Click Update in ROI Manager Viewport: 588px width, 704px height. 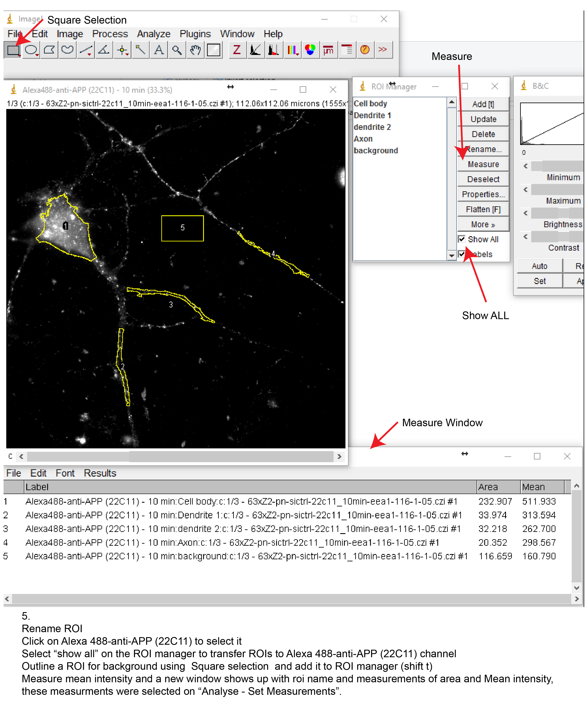coord(483,119)
